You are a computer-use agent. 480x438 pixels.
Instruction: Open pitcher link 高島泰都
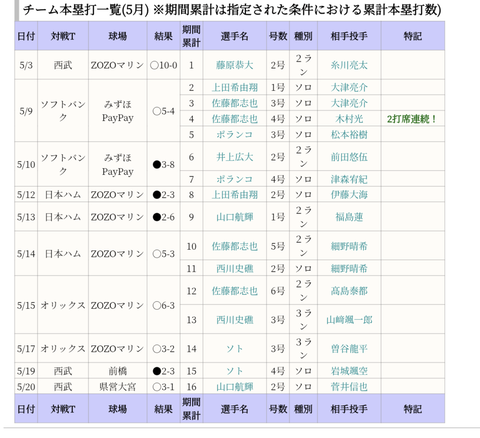(x=349, y=291)
